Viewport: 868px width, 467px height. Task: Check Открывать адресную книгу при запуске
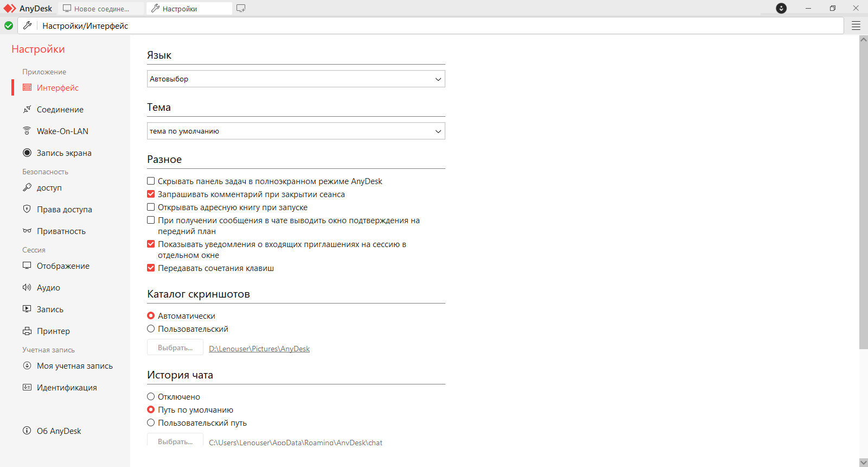151,207
